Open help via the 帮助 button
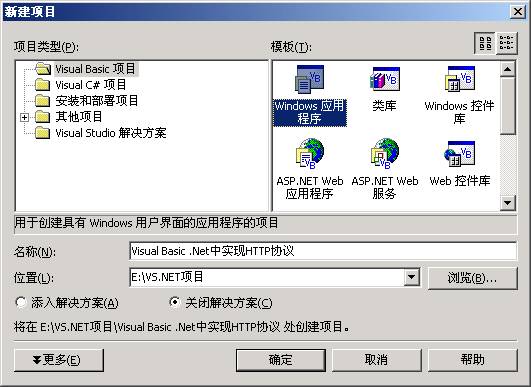Image resolution: width=531 pixels, height=387 pixels. [473, 360]
